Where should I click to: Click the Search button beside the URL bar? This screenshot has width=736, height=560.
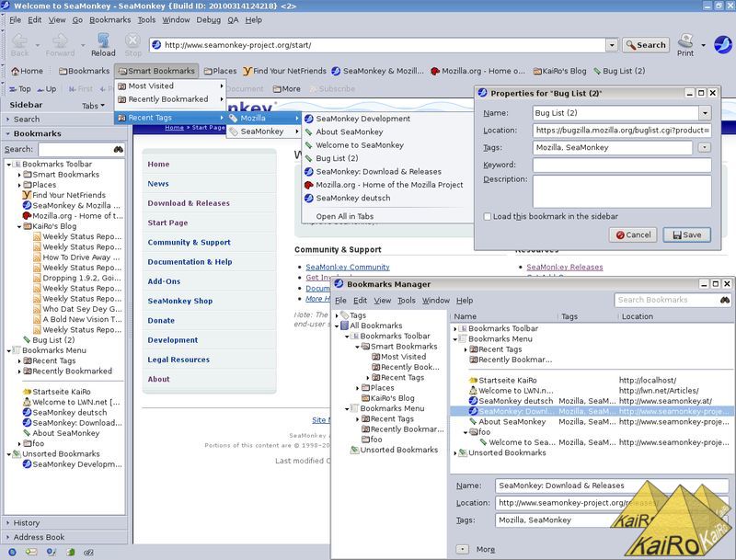click(646, 45)
